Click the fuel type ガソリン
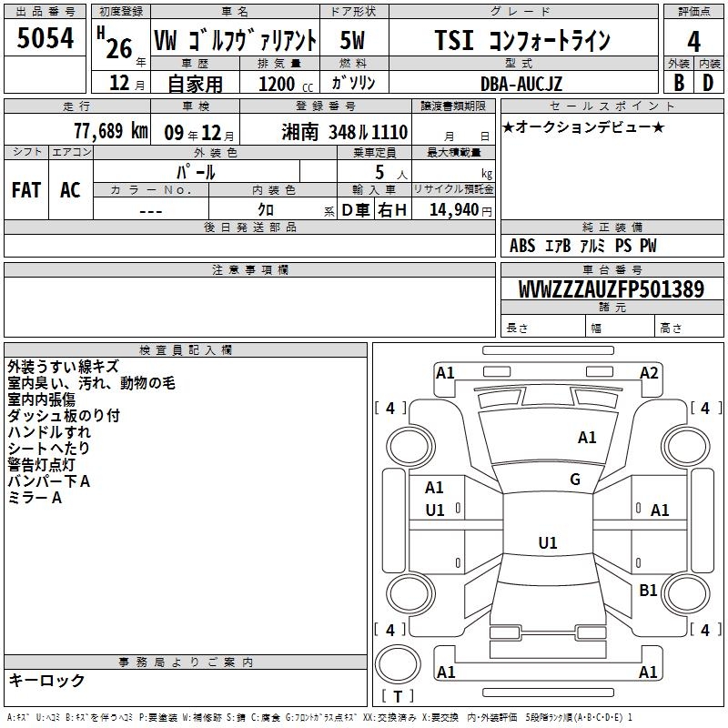Viewport: 728px width, 728px height. (x=353, y=83)
